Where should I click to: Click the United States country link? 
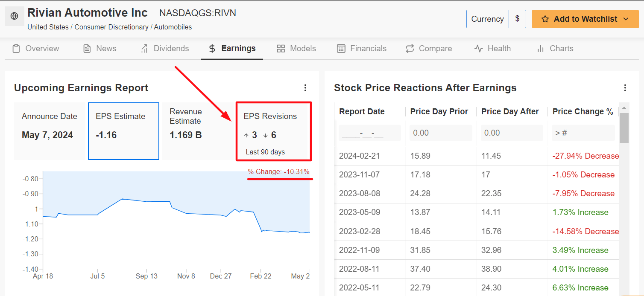[x=48, y=27]
